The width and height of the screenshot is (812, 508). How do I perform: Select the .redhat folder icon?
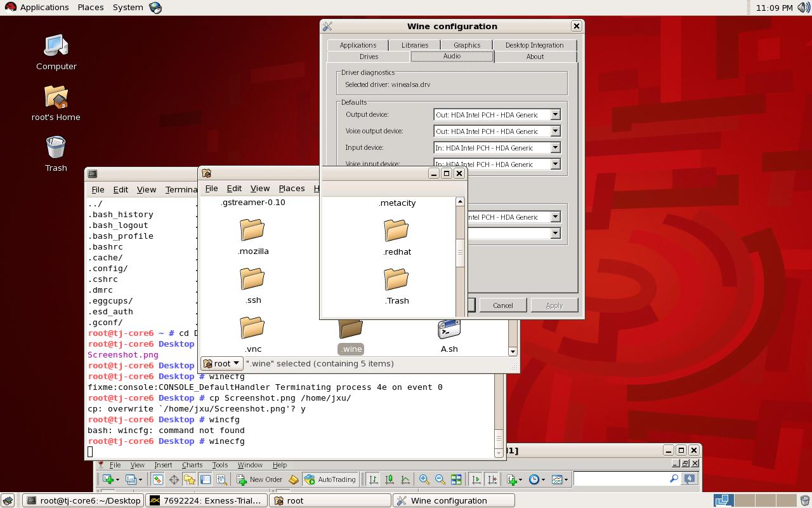coord(396,231)
